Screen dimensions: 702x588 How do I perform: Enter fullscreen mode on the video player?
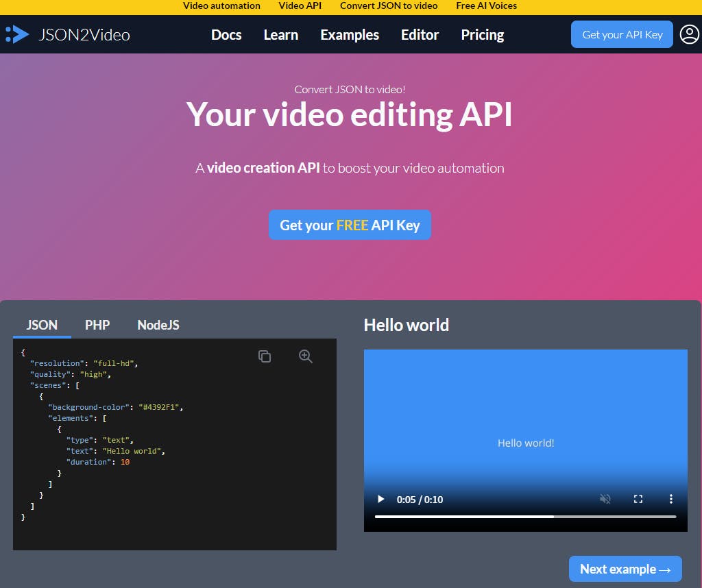(x=638, y=499)
